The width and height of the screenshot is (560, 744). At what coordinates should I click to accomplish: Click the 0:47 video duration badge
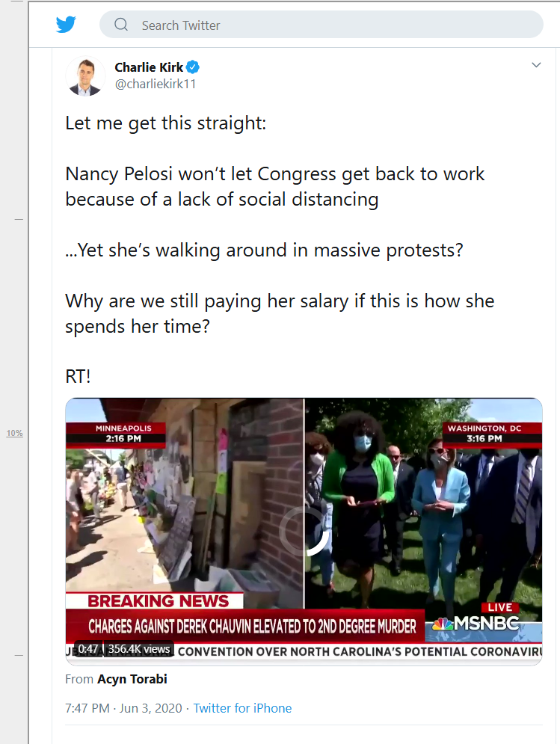87,648
